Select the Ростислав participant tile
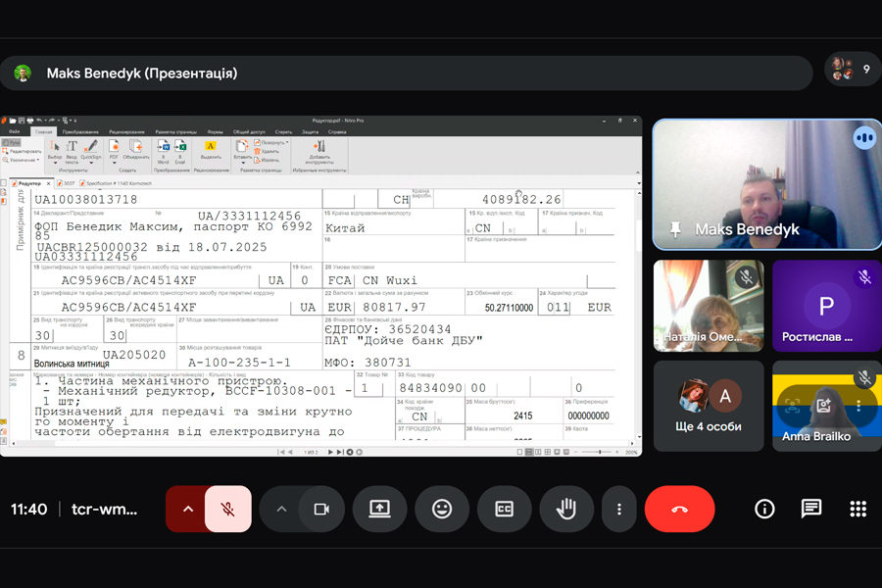 coord(826,306)
